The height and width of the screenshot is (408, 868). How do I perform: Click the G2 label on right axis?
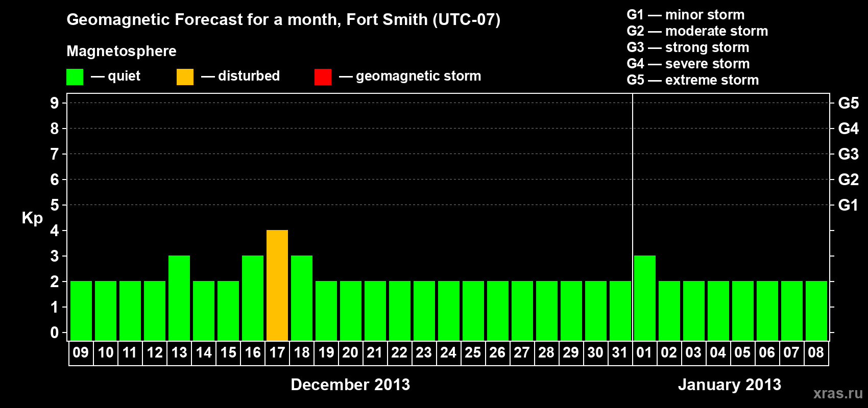click(849, 180)
